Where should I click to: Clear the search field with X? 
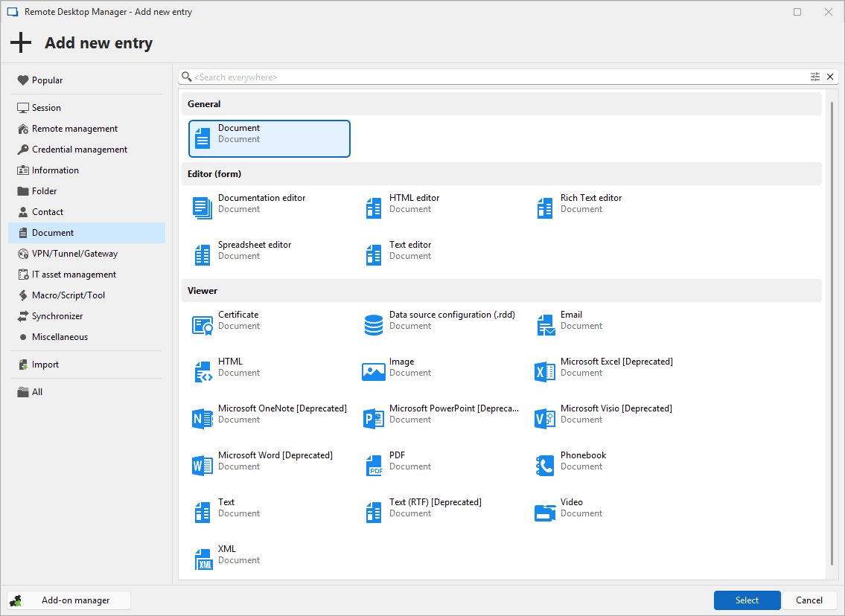click(830, 77)
